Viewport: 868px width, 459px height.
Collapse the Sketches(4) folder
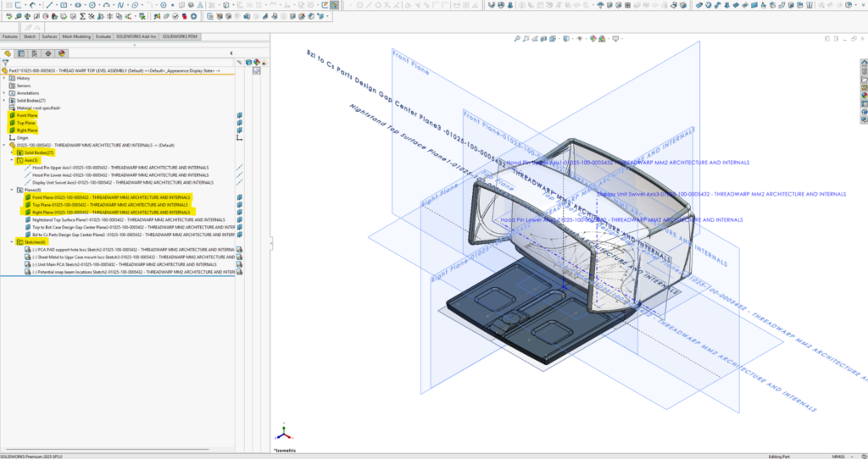[12, 241]
